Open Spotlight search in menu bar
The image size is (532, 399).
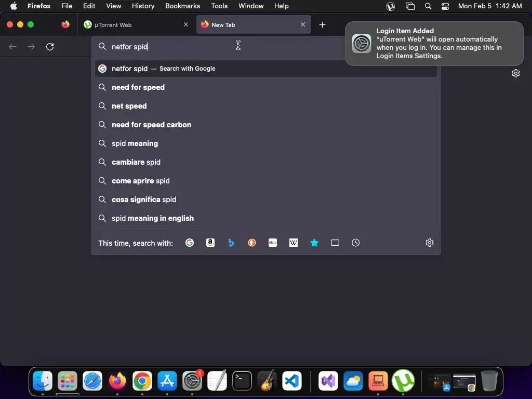click(x=428, y=6)
